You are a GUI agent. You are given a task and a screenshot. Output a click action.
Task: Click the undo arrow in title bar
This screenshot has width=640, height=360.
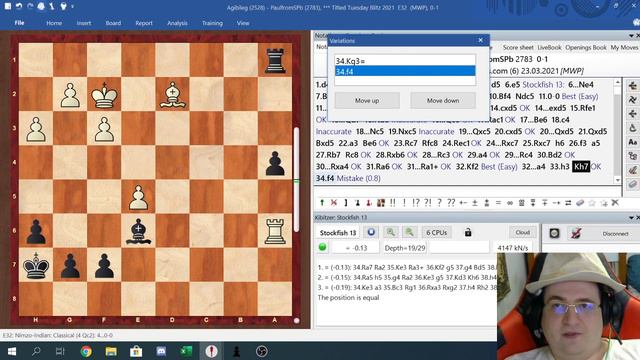pos(19,7)
